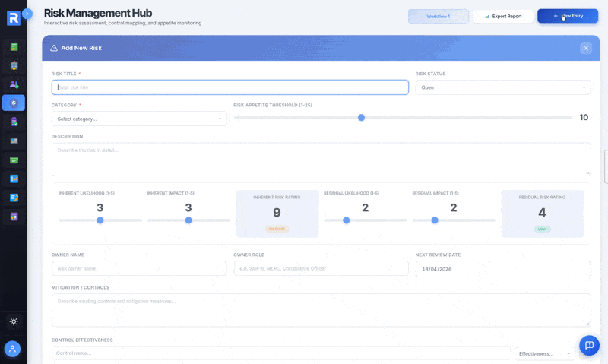
Task: Open the blue chart analytics sidebar icon
Action: tap(14, 179)
